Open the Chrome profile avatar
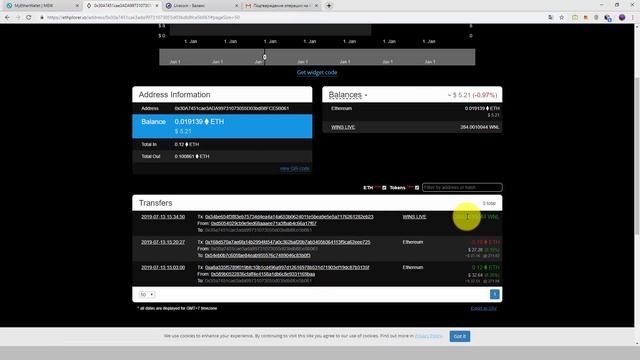Image resolution: width=640 pixels, height=360 pixels. 622,18
